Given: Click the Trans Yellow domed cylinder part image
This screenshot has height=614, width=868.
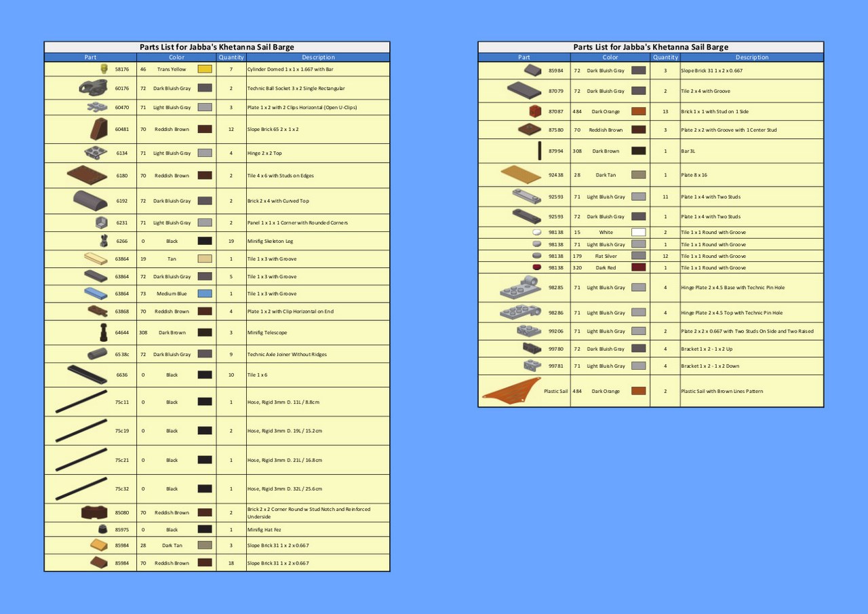Looking at the screenshot, I should pyautogui.click(x=103, y=69).
